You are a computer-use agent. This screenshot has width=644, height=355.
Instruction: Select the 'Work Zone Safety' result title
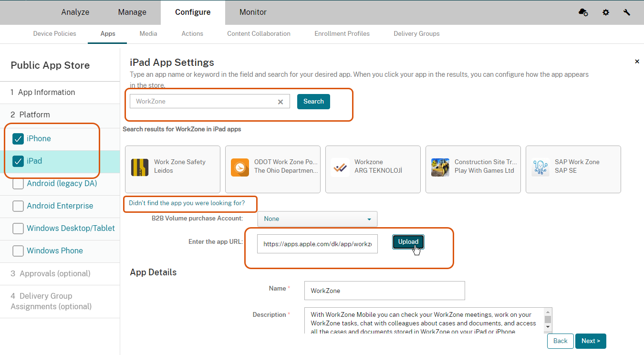180,162
